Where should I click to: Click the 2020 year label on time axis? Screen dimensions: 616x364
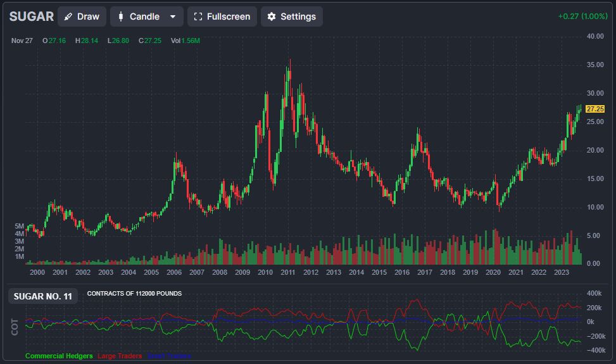tap(493, 272)
